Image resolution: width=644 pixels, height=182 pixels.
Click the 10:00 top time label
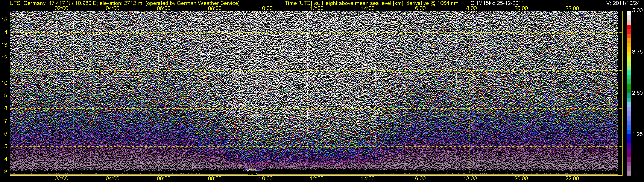266,8
